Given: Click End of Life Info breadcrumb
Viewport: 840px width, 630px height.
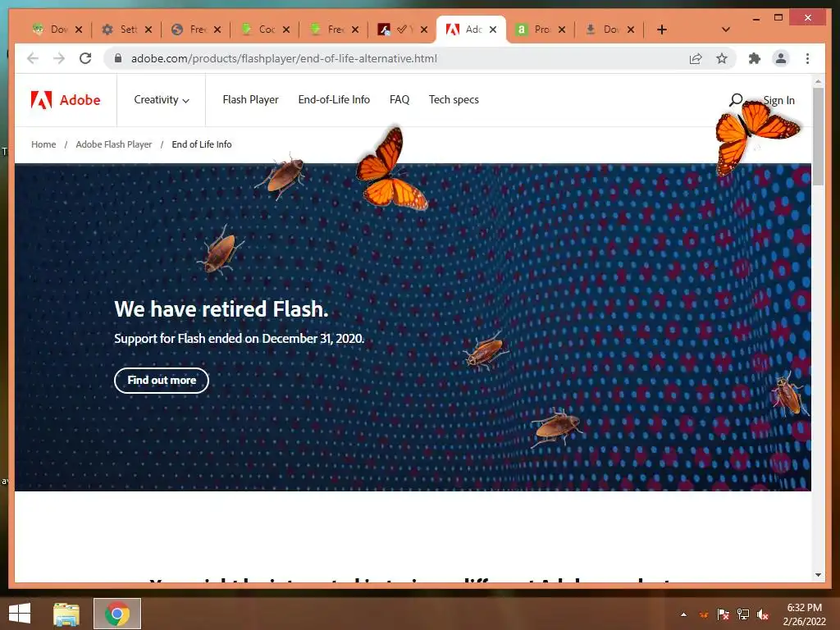Looking at the screenshot, I should click(x=202, y=144).
